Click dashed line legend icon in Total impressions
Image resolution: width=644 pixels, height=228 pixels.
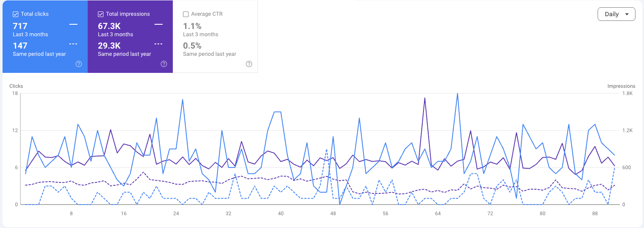point(158,44)
